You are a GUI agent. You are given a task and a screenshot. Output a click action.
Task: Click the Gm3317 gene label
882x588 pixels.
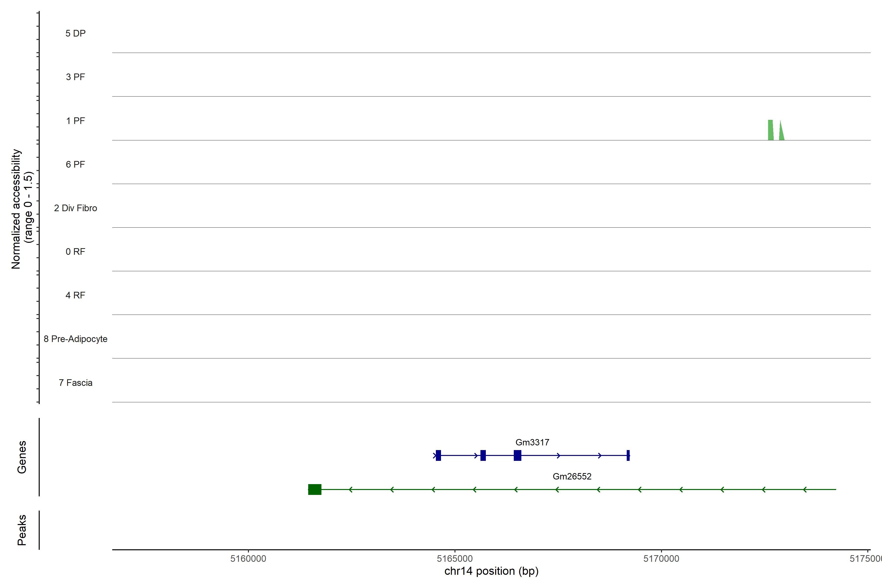click(532, 442)
